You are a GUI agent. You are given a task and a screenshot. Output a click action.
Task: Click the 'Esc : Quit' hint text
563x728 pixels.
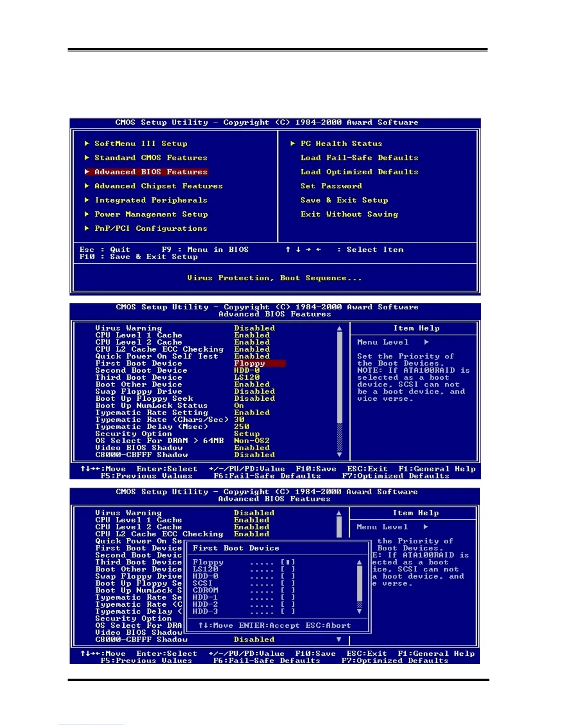(105, 250)
